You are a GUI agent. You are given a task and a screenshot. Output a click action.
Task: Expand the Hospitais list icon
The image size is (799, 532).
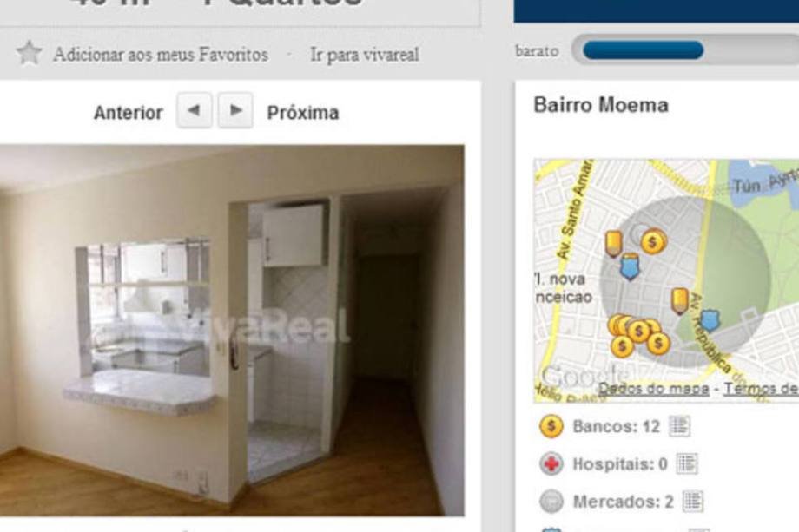coord(687,463)
